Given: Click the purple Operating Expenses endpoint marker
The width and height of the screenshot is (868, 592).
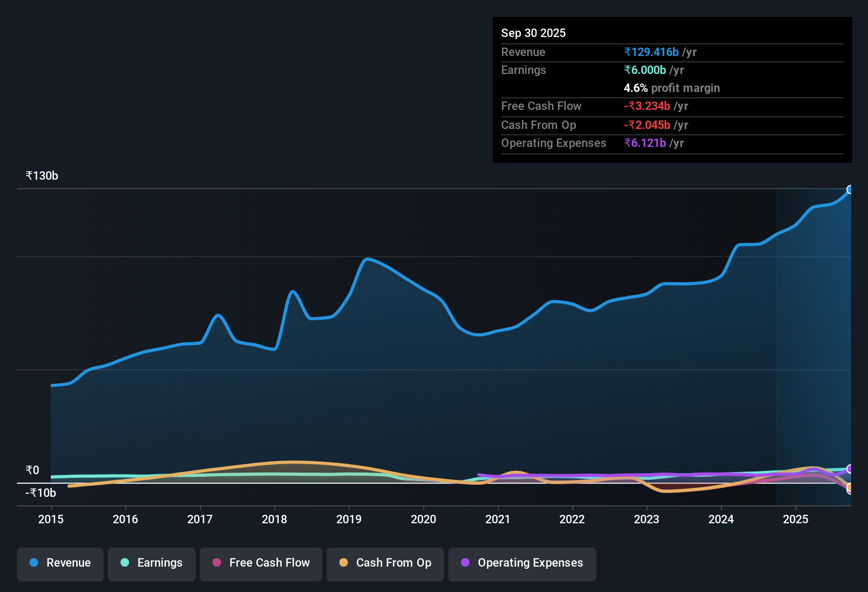Looking at the screenshot, I should pyautogui.click(x=849, y=469).
